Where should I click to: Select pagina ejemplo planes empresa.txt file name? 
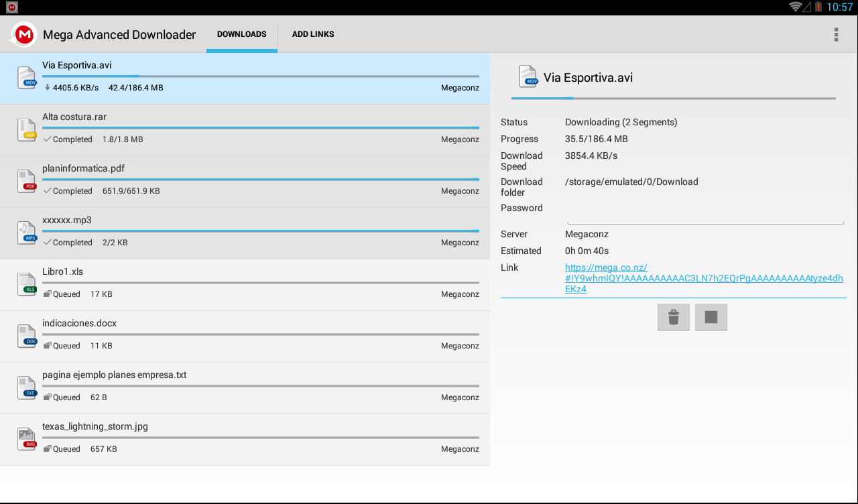pyautogui.click(x=115, y=375)
